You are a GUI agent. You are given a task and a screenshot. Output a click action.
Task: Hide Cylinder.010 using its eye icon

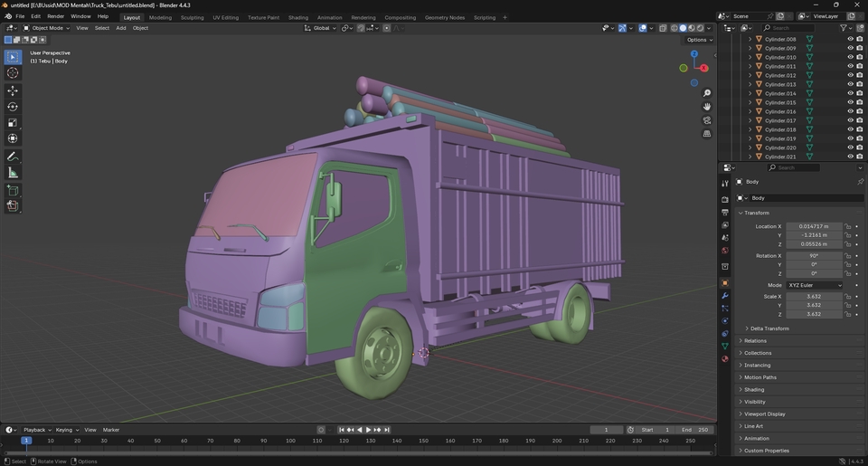coord(850,57)
